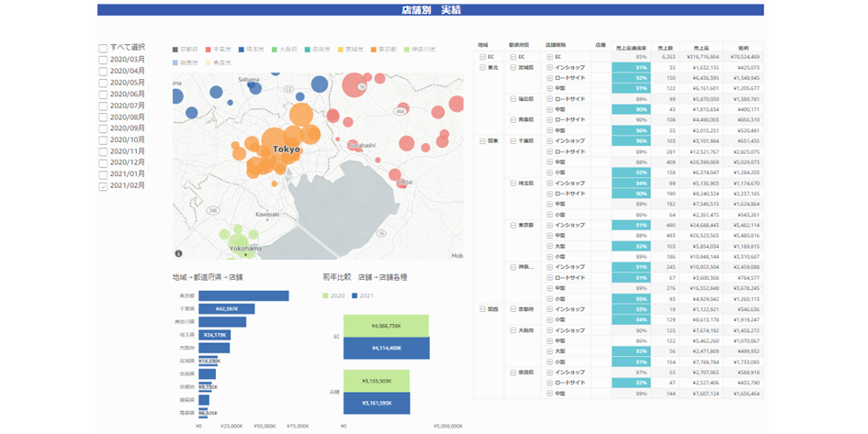Check the 2020/10月 month box

103,140
